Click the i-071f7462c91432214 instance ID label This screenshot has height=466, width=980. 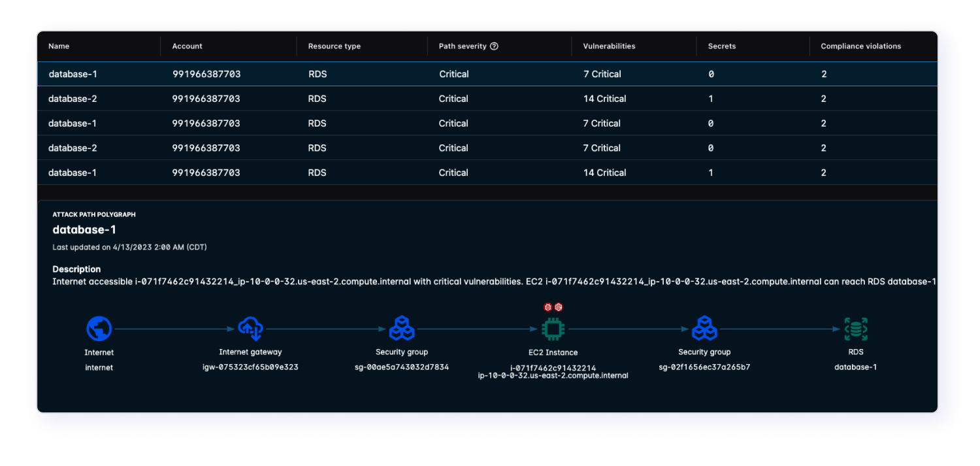[x=553, y=368]
